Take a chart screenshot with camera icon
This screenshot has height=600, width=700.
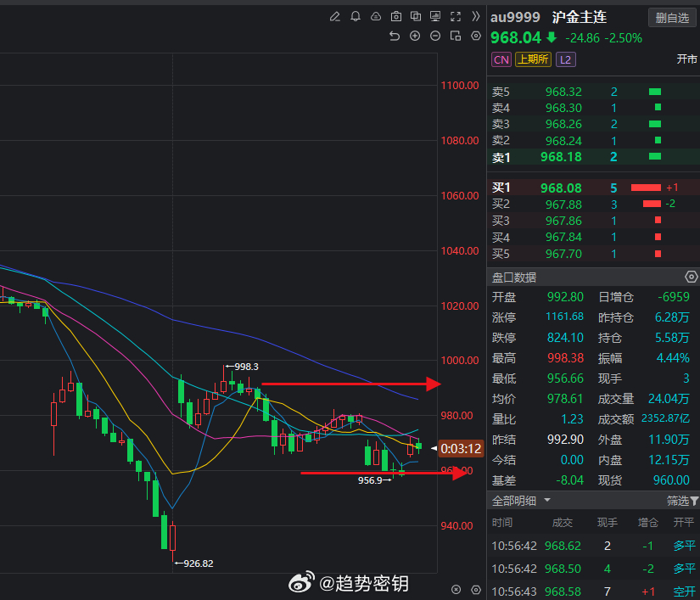tap(396, 16)
